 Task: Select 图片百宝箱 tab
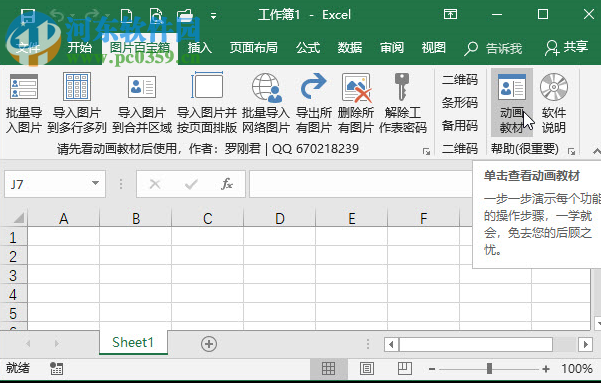pyautogui.click(x=140, y=48)
